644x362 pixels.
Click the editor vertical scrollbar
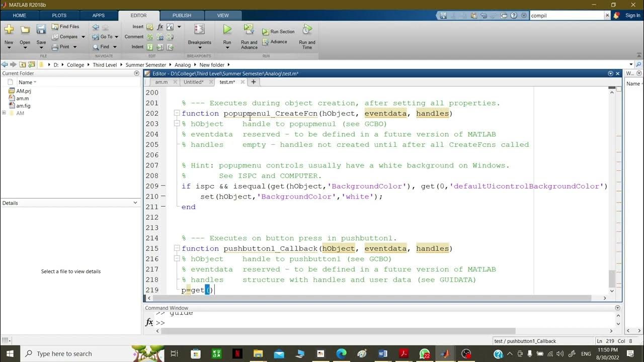click(612, 279)
